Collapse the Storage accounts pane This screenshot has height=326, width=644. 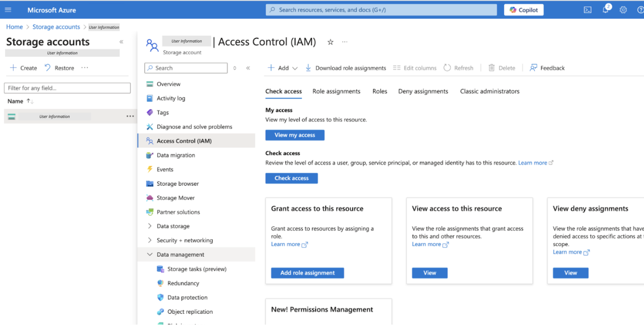click(121, 42)
